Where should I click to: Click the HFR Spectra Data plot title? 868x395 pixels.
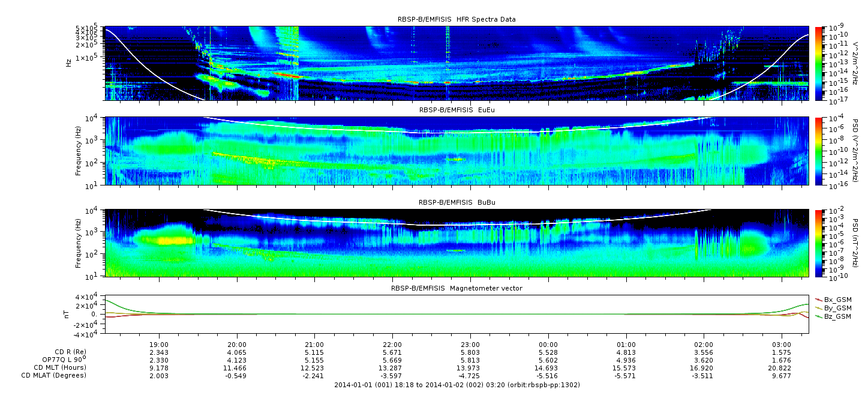456,20
